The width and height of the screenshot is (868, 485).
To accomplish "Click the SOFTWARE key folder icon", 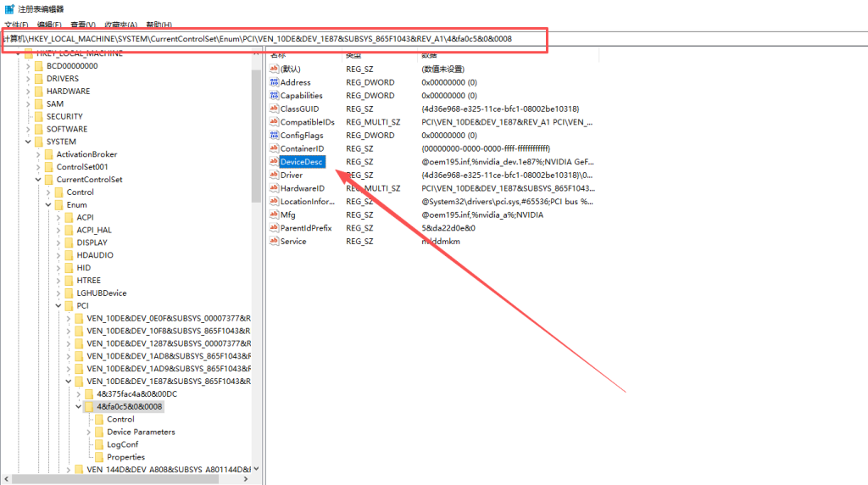I will (x=38, y=129).
